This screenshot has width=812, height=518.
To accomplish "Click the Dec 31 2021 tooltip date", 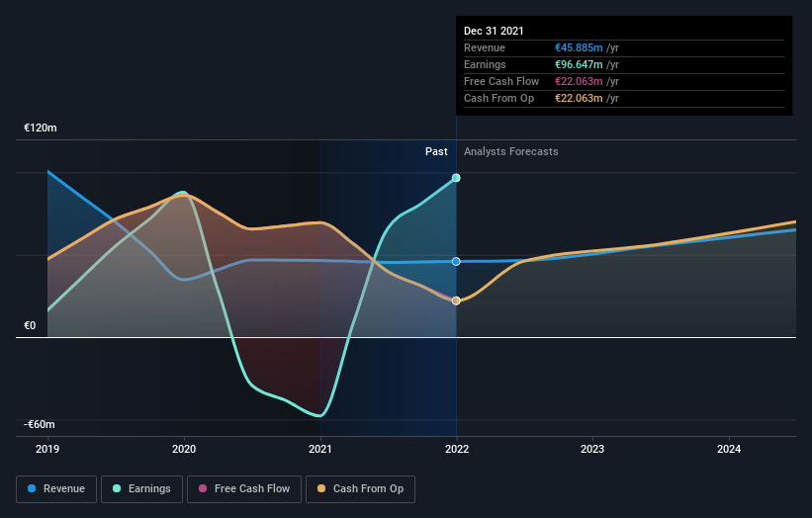I will [x=494, y=31].
